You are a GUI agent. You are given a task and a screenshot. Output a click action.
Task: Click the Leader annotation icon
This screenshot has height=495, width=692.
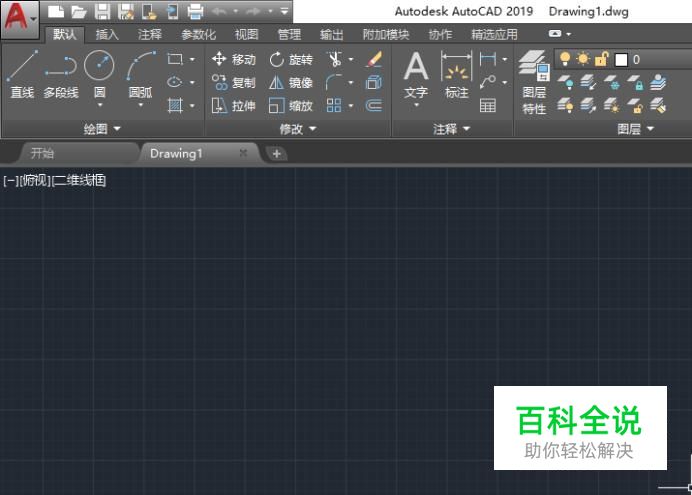[x=488, y=82]
